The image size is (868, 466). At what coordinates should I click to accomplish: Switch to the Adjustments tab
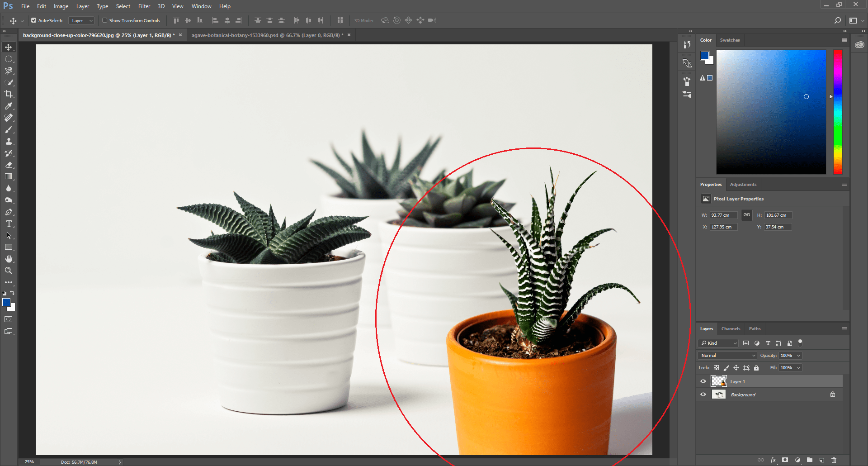pos(743,184)
